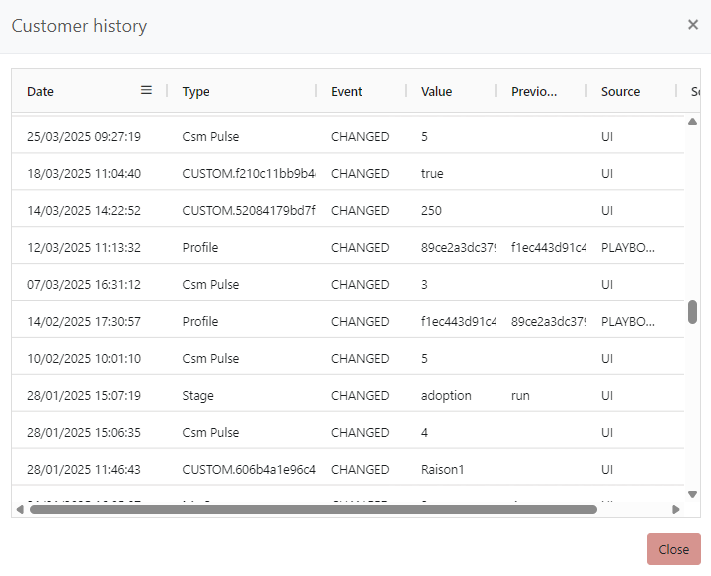This screenshot has width=711, height=576.
Task: Click the horizontal scrollbar left arrow
Action: pyautogui.click(x=20, y=509)
